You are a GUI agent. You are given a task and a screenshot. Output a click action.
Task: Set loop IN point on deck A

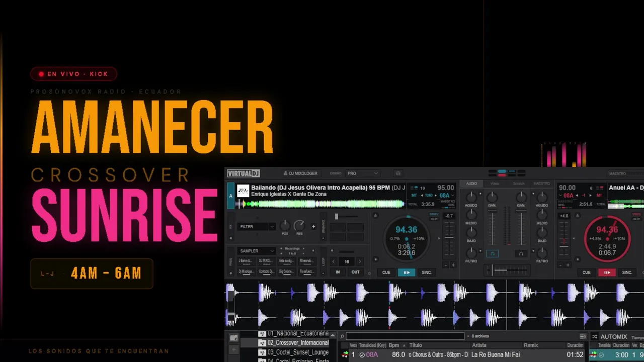(x=338, y=272)
